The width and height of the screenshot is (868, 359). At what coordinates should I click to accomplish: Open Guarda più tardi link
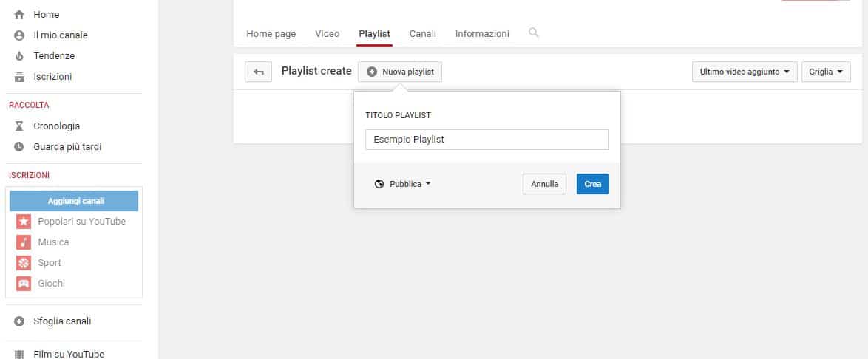[x=67, y=146]
